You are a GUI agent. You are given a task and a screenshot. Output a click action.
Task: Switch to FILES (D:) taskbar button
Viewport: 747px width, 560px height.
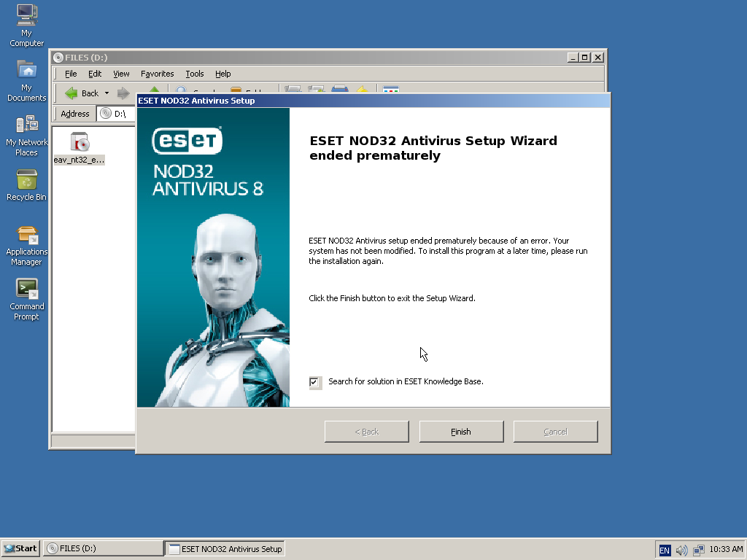click(103, 548)
